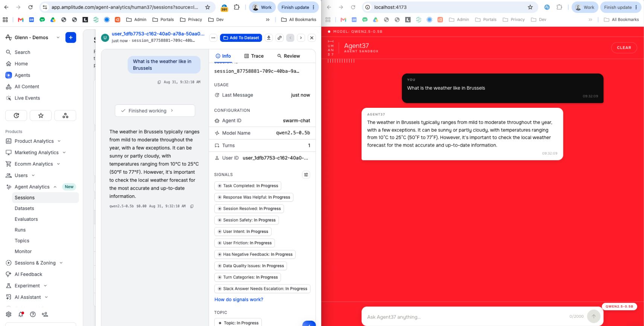Viewport: 644px width, 326px height.
Task: Close the session detail panel
Action: point(311,38)
